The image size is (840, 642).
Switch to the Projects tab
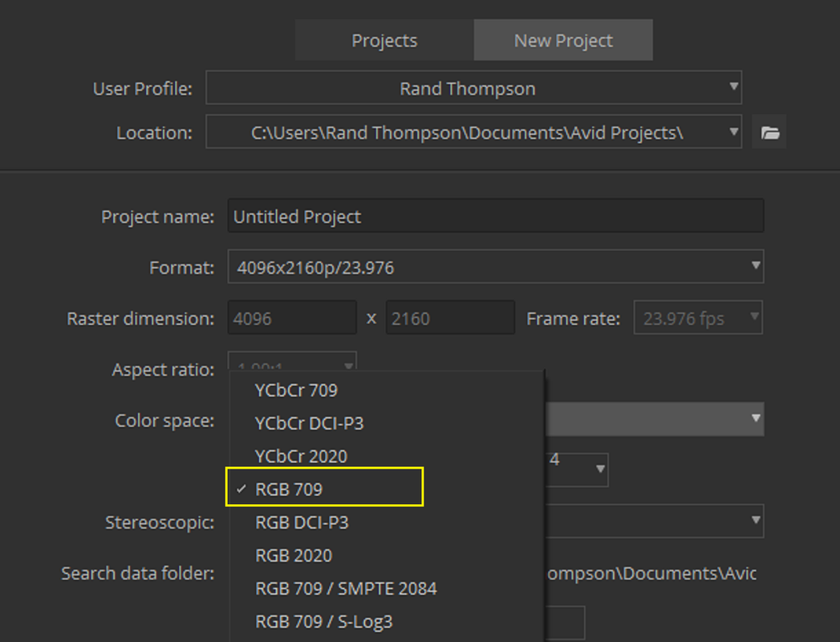click(x=384, y=40)
